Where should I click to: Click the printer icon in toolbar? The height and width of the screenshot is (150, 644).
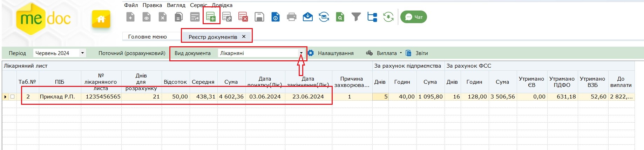pyautogui.click(x=291, y=17)
